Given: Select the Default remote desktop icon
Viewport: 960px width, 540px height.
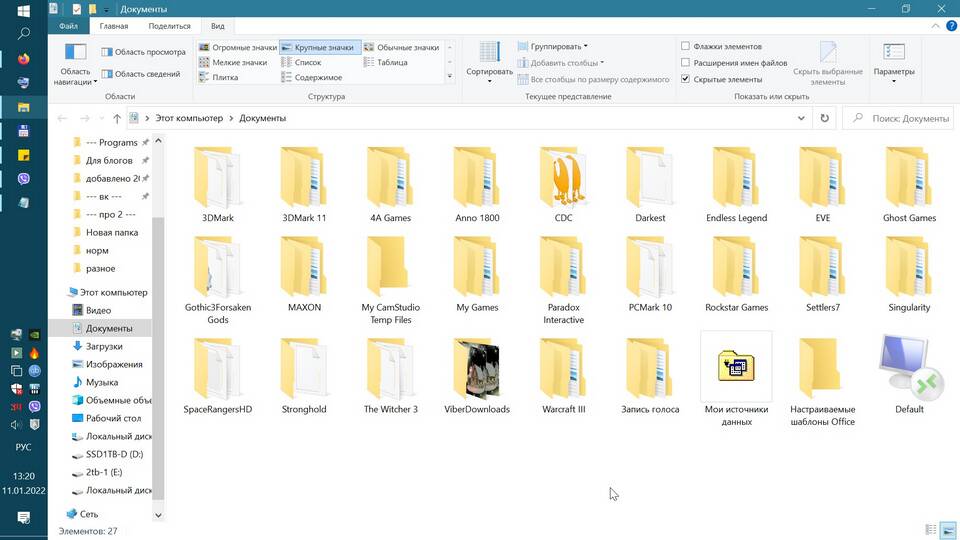Looking at the screenshot, I should tap(909, 365).
